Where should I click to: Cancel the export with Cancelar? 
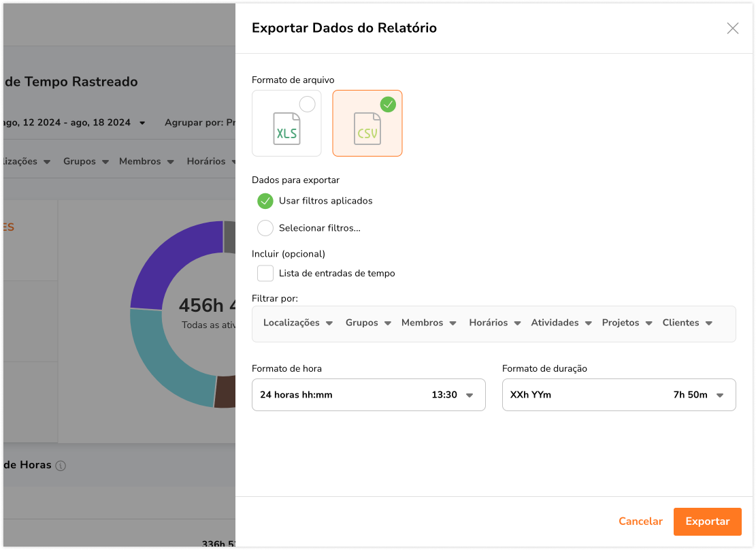640,521
